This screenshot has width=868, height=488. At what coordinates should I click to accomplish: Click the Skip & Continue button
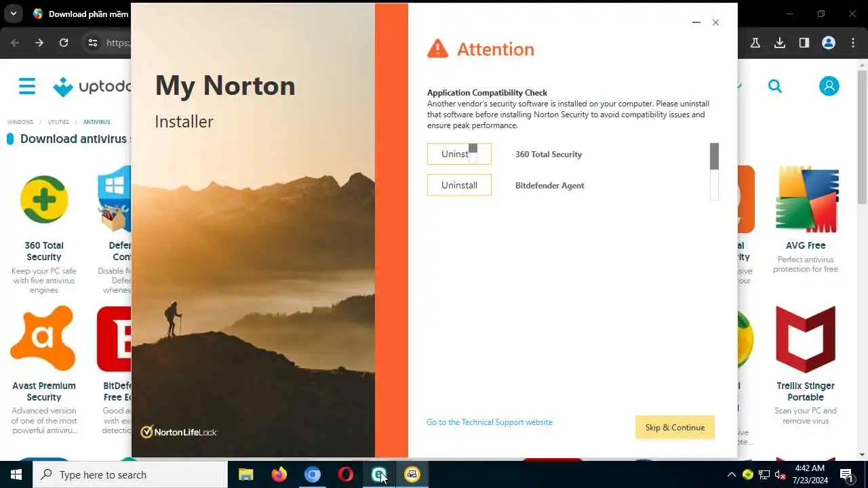pyautogui.click(x=675, y=428)
